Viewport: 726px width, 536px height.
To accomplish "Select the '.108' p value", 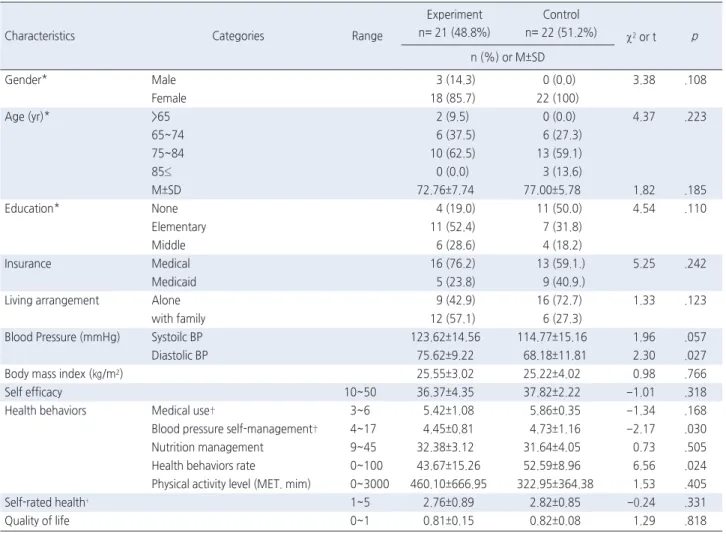I will [x=695, y=80].
